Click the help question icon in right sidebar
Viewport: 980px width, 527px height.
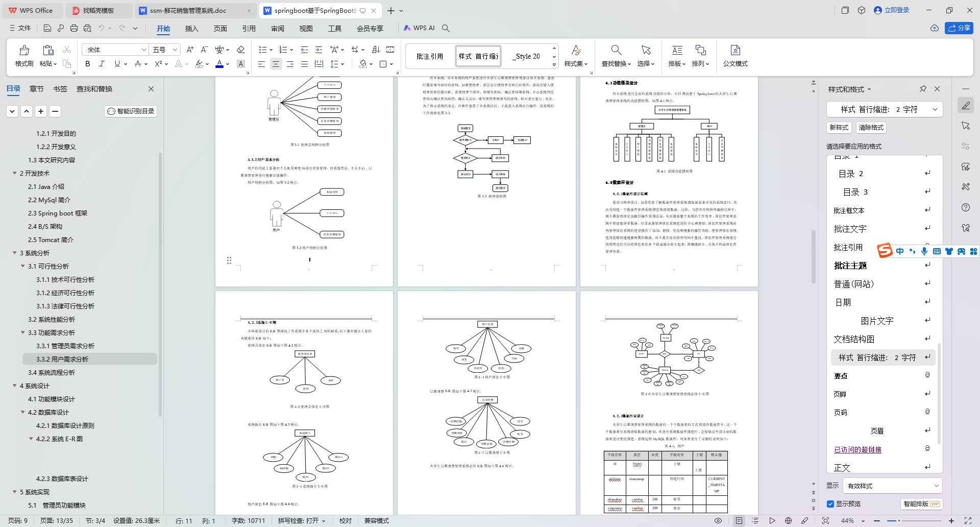coord(966,207)
